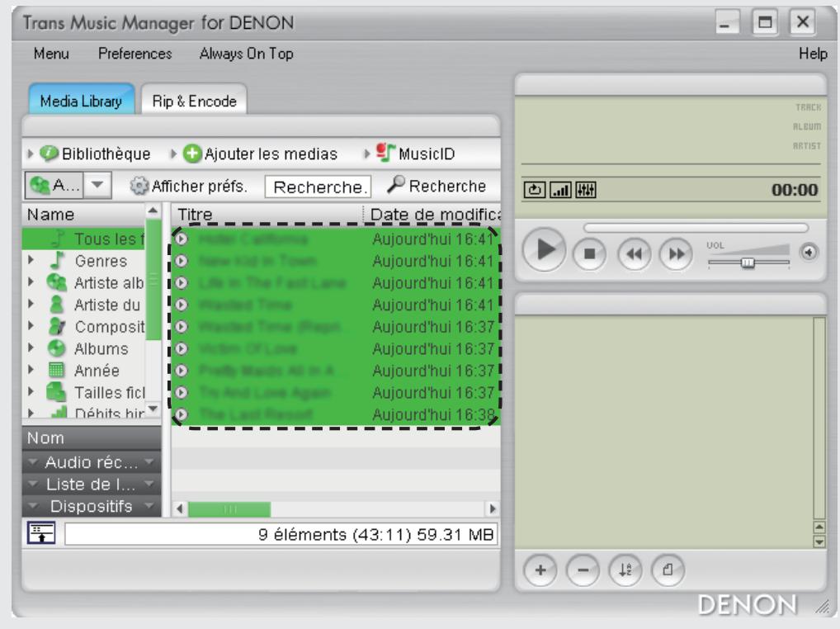Remove from playlist with minus button
The width and height of the screenshot is (840, 629).
point(583,570)
